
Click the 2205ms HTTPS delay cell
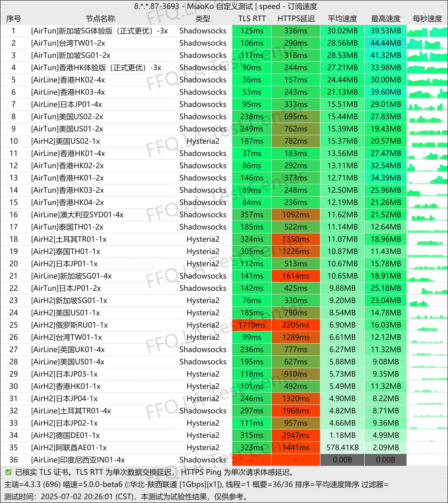[296, 325]
